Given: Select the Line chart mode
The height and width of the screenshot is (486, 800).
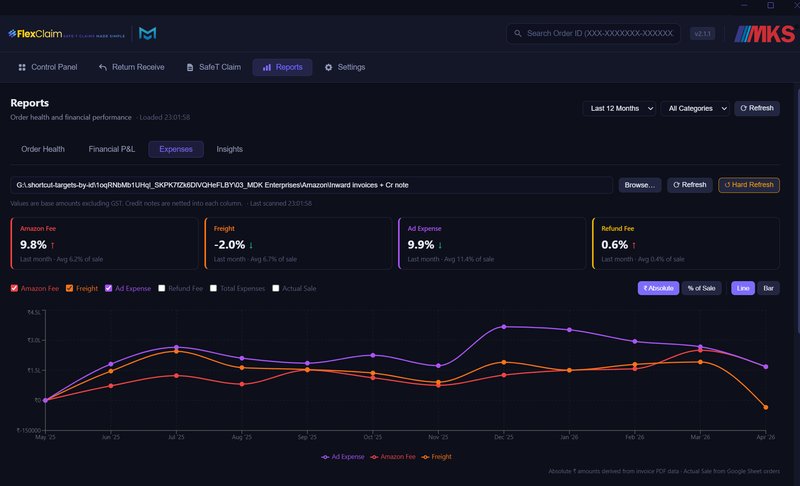Looking at the screenshot, I should click(743, 288).
